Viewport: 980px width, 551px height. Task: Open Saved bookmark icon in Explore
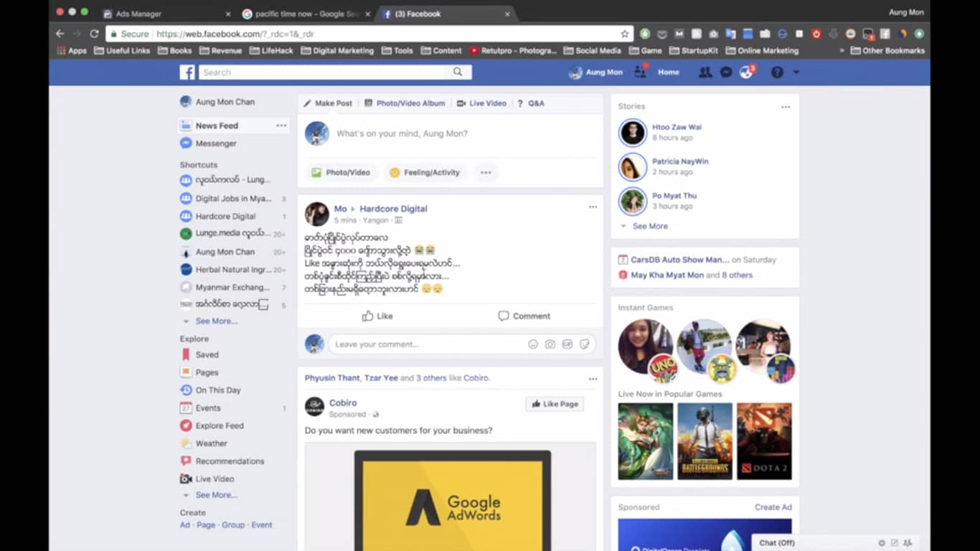(186, 354)
